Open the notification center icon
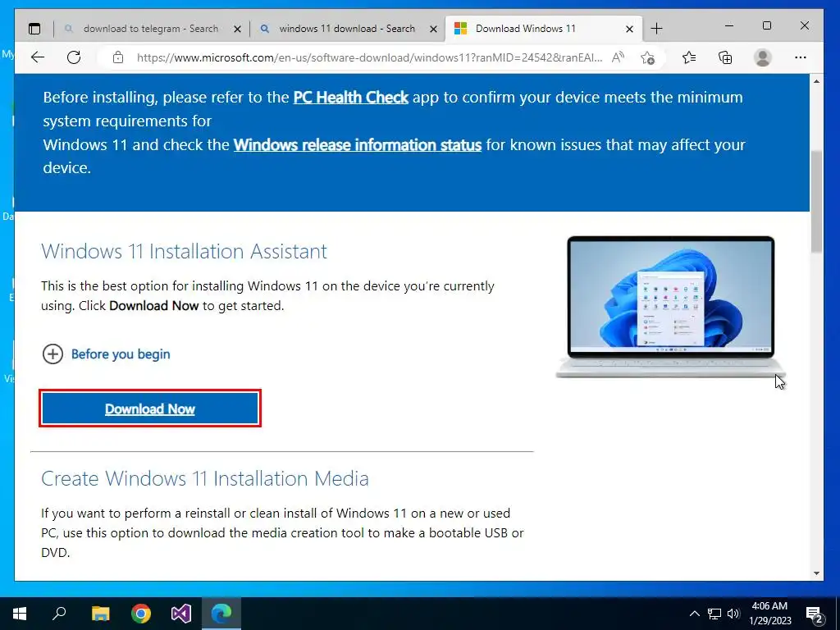840x630 pixels. pyautogui.click(x=815, y=614)
